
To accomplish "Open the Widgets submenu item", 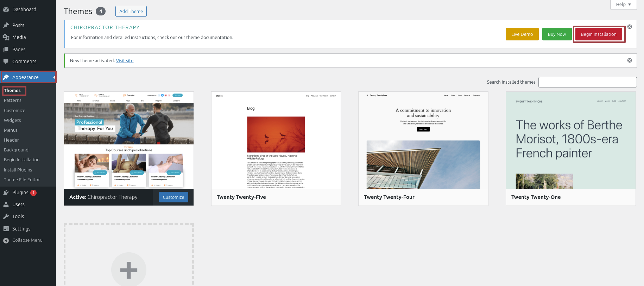I will coord(12,120).
